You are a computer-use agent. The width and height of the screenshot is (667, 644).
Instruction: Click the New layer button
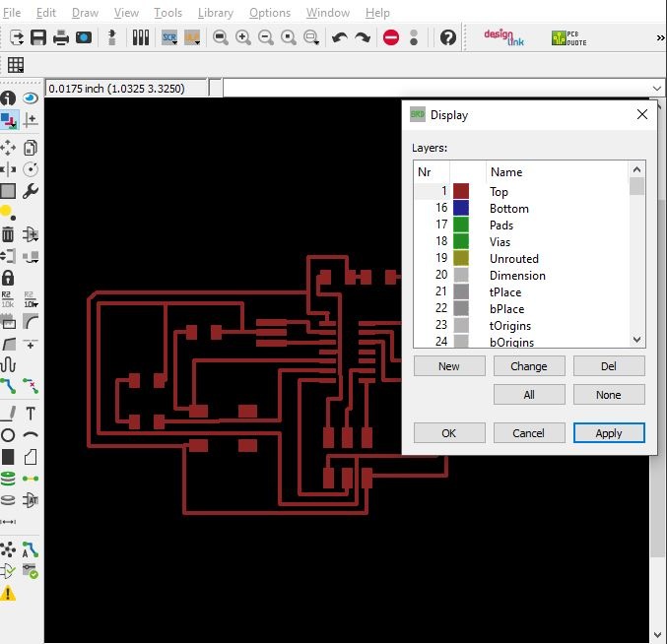click(x=449, y=366)
